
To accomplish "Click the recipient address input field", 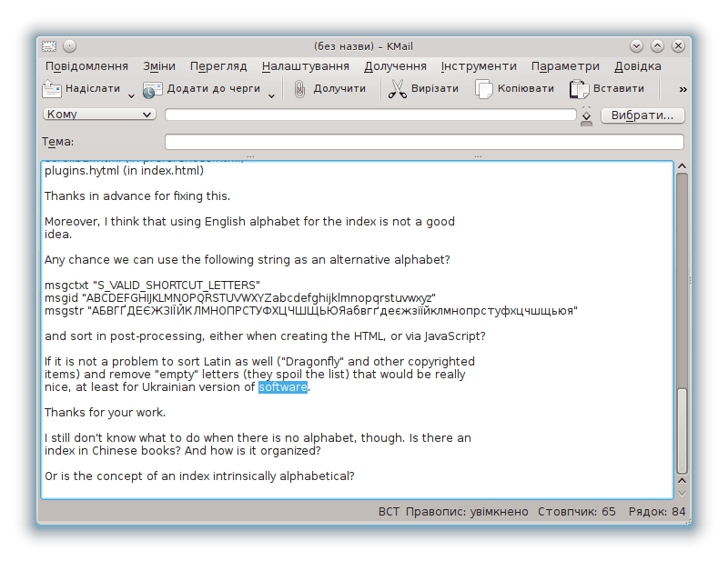I will [369, 115].
